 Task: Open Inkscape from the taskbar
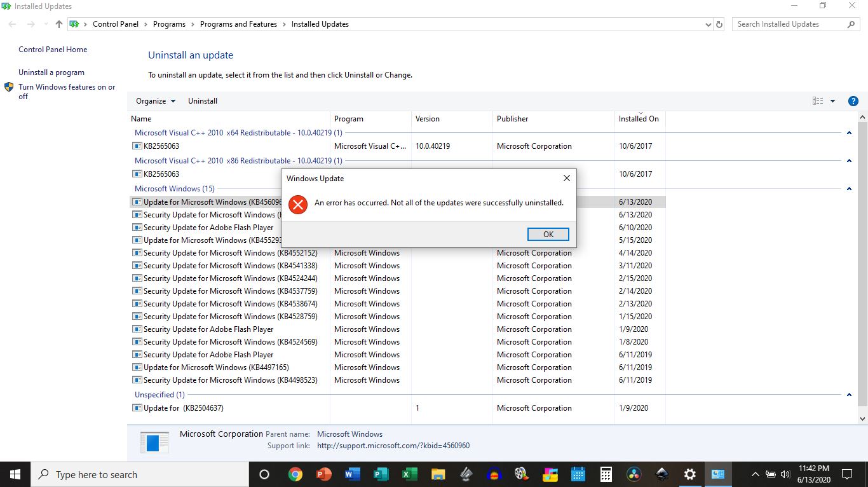click(x=661, y=474)
